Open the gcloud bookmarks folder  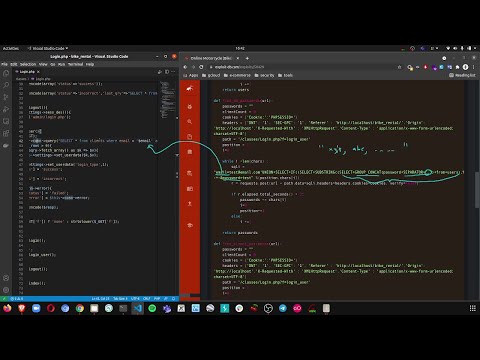[211, 75]
